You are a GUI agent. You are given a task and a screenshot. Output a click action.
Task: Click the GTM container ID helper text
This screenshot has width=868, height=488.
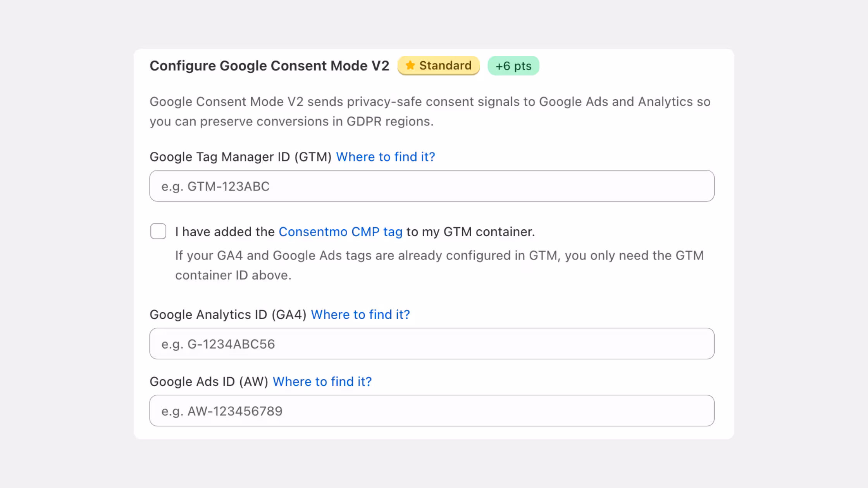[439, 265]
